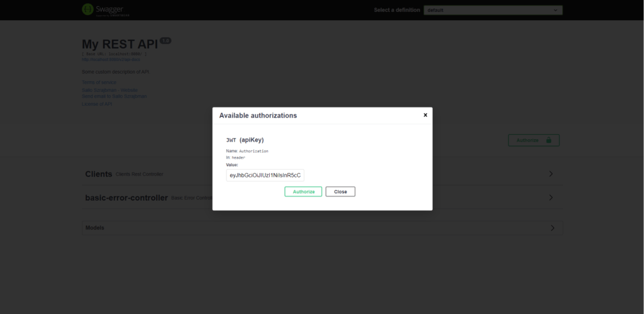Expand the basic-error-controller chevron
Screen dimensions: 644x314
551,198
